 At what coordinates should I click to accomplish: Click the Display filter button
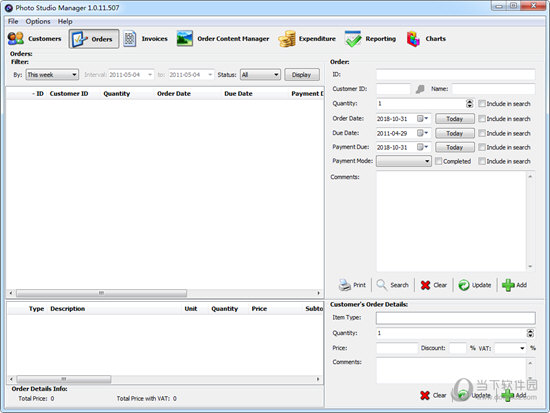(x=302, y=75)
